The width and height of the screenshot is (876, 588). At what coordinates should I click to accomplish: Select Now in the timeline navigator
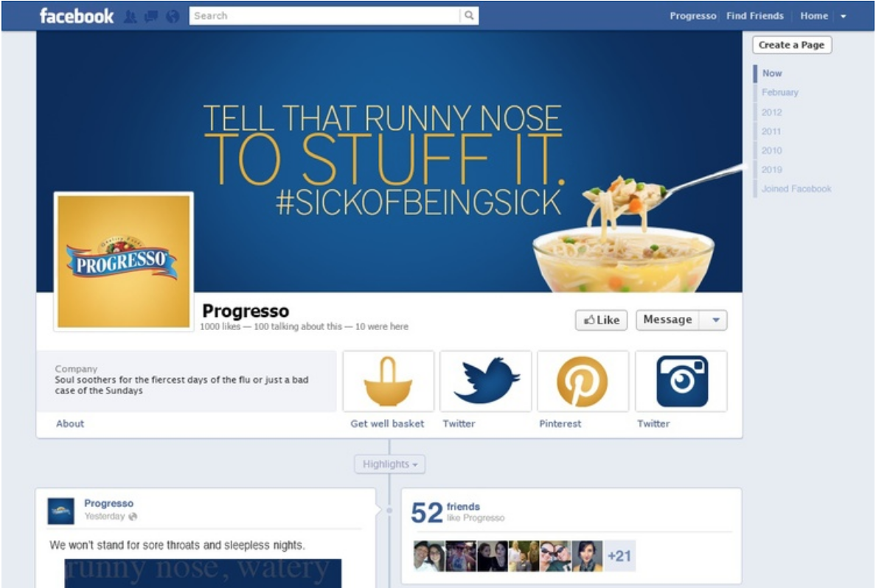pos(772,73)
